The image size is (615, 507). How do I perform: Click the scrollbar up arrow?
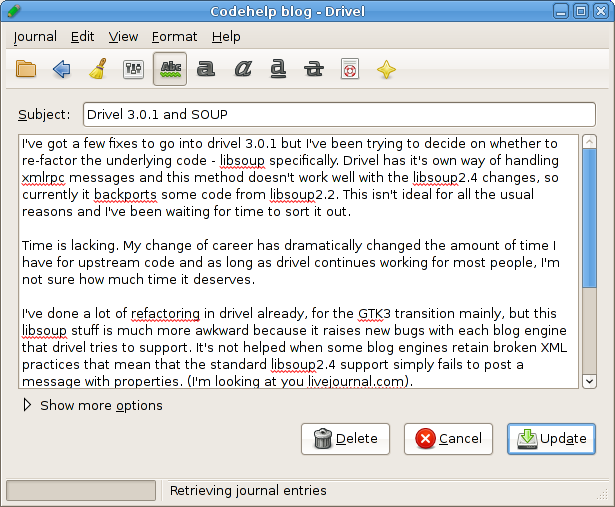coord(590,142)
